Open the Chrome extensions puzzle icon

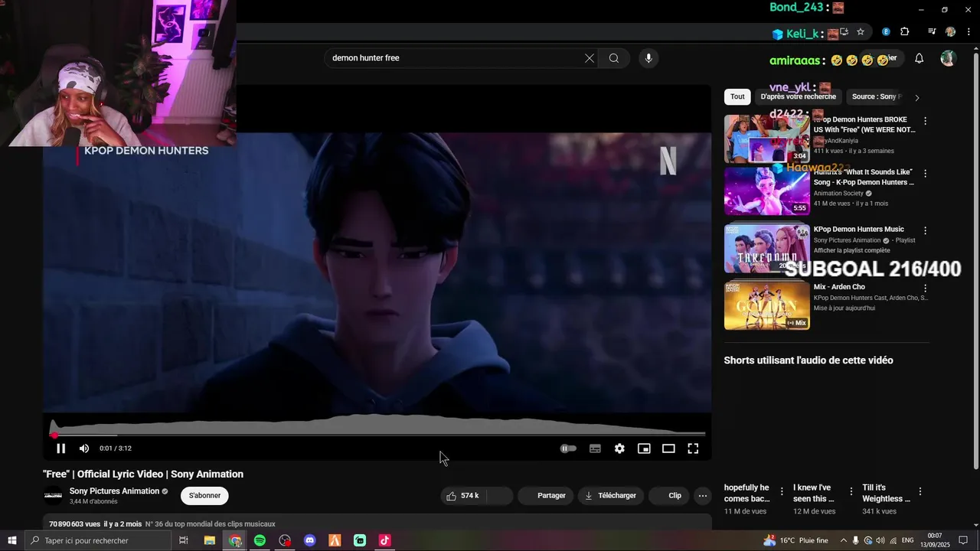pos(905,32)
